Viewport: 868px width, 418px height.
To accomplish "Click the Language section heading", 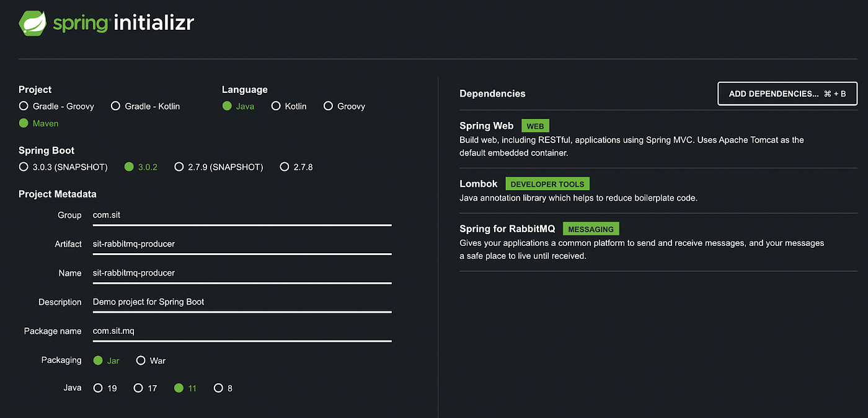I will click(x=245, y=90).
